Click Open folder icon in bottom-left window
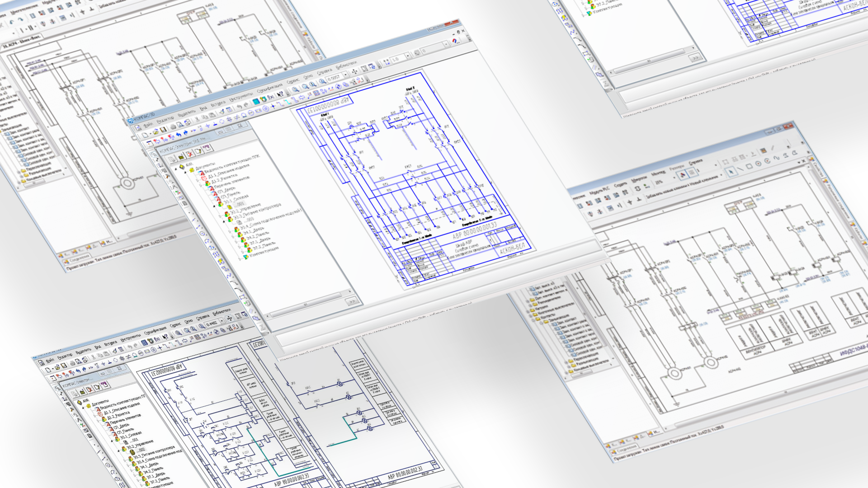This screenshot has width=868, height=488. tap(57, 367)
